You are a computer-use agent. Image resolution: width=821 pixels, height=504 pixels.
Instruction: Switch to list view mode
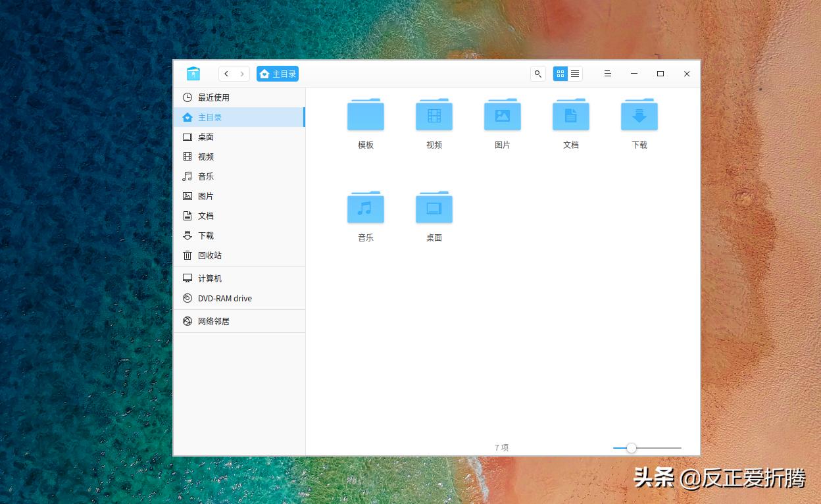point(574,74)
